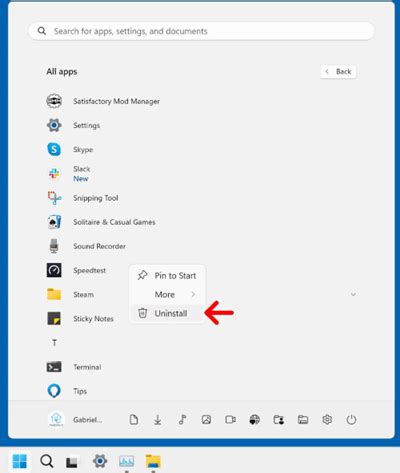Image resolution: width=400 pixels, height=473 pixels.
Task: Jump to letter index T
Action: click(54, 343)
